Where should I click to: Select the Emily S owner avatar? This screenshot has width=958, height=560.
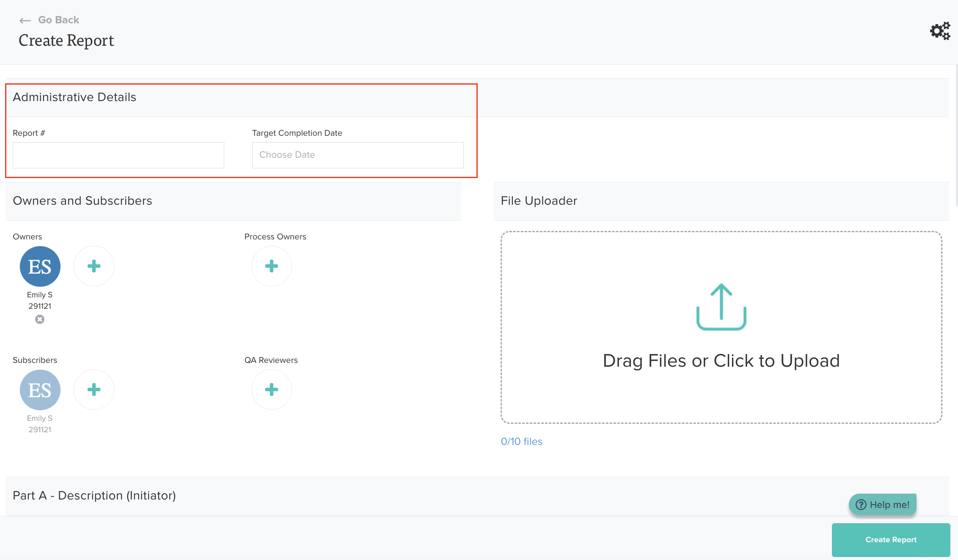[x=40, y=266]
